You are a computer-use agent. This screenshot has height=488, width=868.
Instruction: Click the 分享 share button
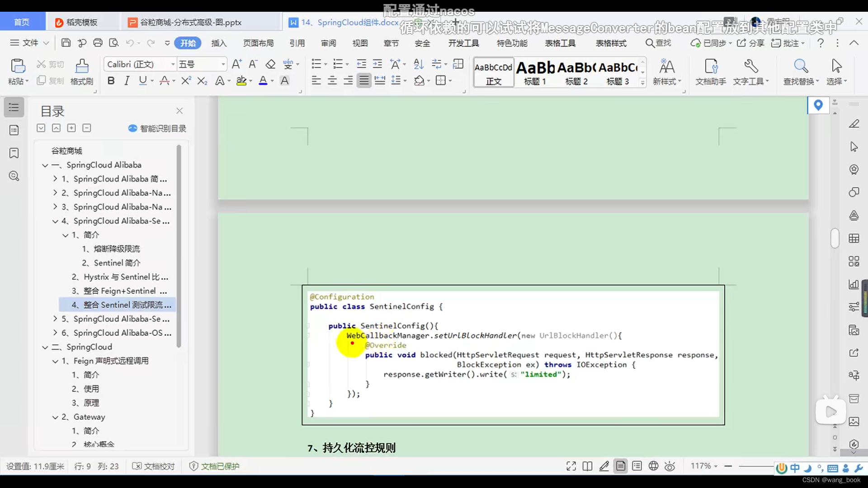[x=751, y=43]
